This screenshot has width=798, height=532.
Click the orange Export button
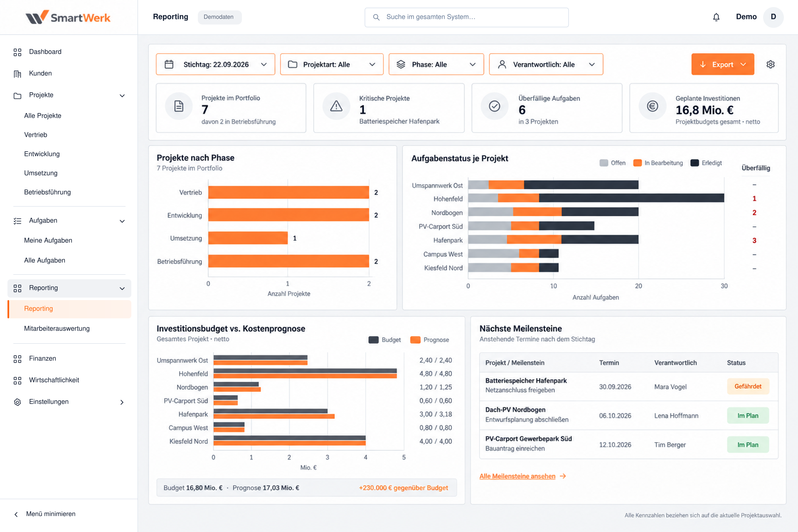(723, 64)
